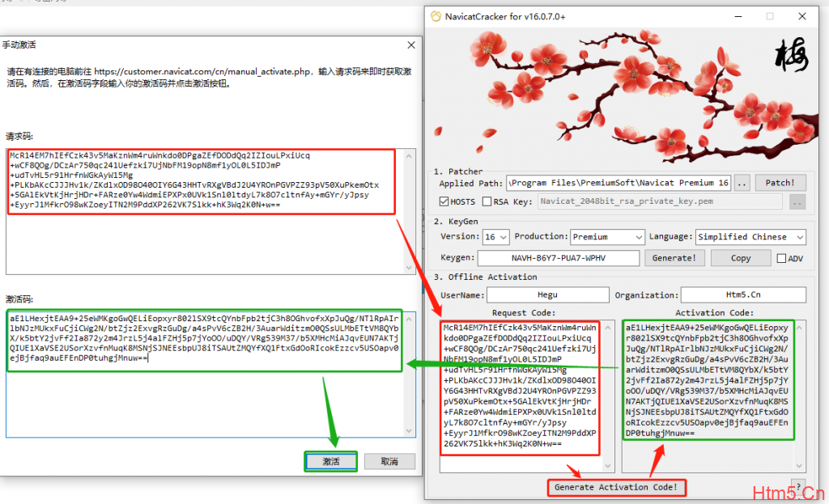Click scroll-up arrow of 激活码 box

409,319
